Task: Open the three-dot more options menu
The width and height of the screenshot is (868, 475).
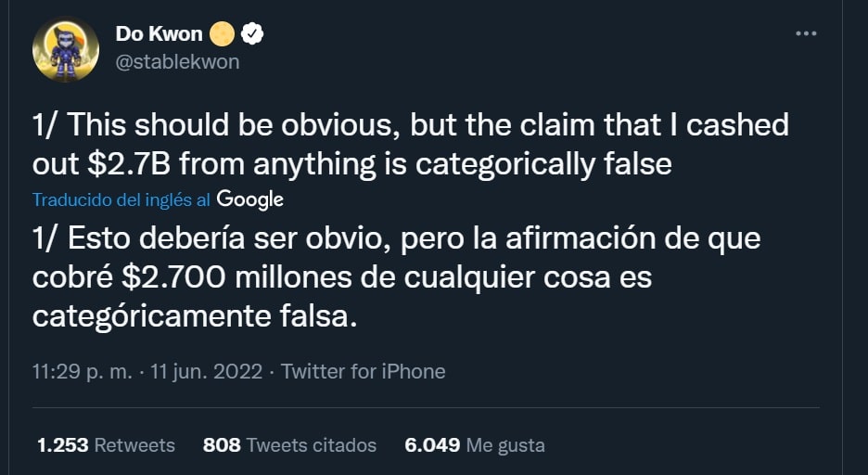Action: tap(806, 33)
